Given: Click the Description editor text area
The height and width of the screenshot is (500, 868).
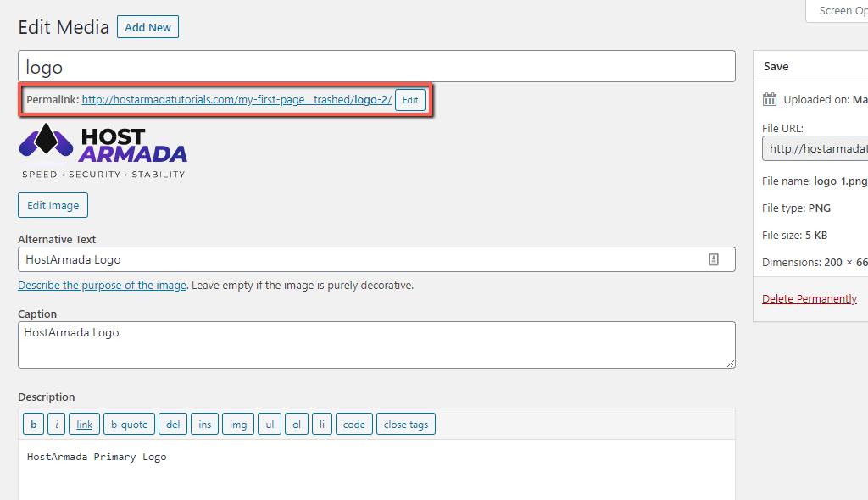Looking at the screenshot, I should point(376,470).
